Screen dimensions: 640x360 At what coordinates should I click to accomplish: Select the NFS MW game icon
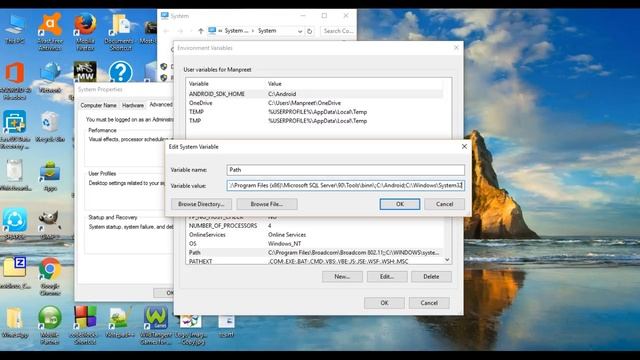[85, 72]
